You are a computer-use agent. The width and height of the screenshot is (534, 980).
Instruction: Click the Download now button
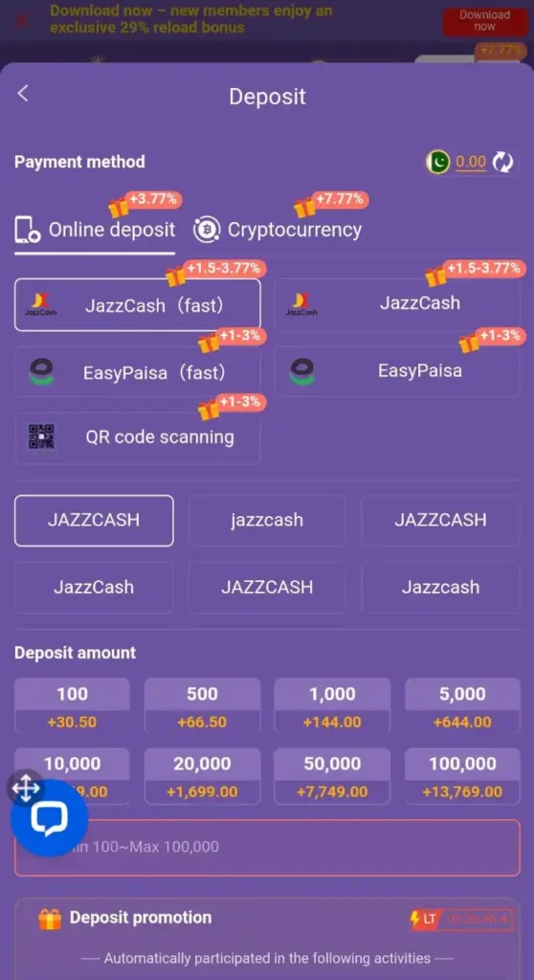click(484, 21)
